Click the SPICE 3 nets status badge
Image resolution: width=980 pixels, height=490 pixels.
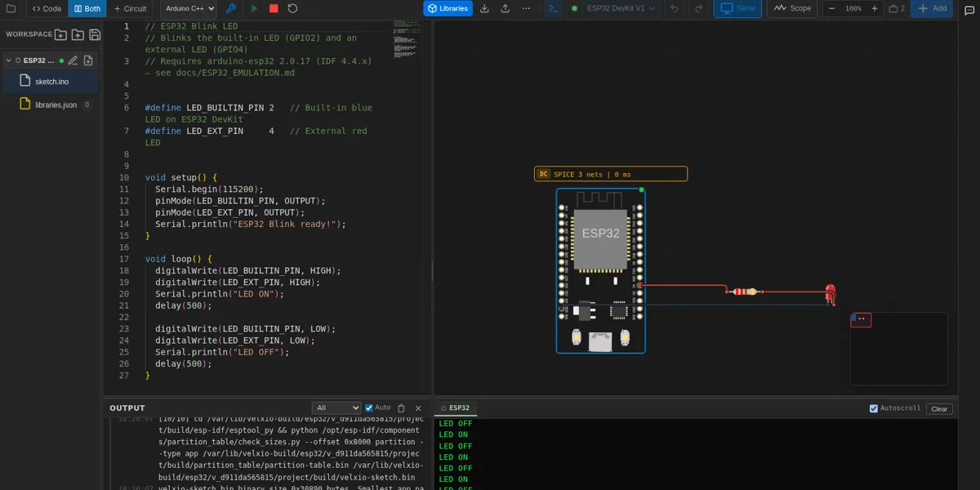tap(611, 174)
